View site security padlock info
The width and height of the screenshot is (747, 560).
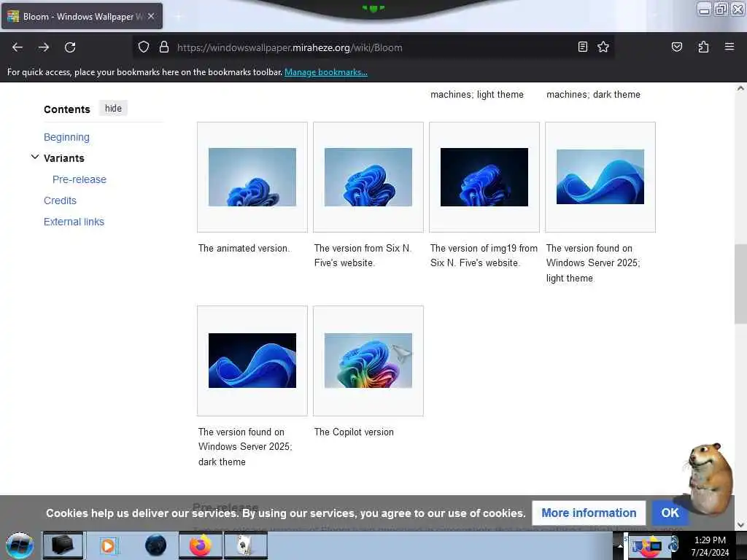click(164, 47)
